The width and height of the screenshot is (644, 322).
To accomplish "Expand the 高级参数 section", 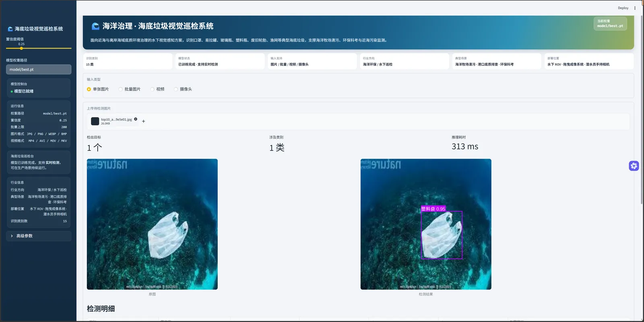I will (x=39, y=236).
